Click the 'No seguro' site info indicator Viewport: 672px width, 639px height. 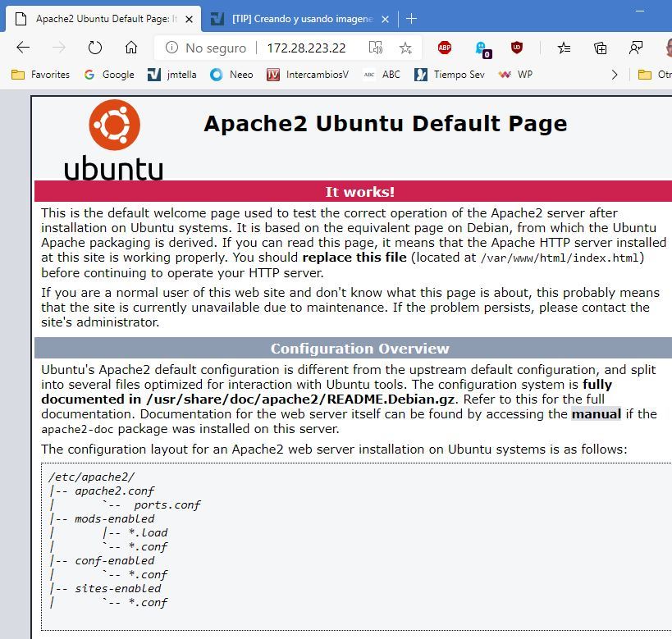pos(205,48)
